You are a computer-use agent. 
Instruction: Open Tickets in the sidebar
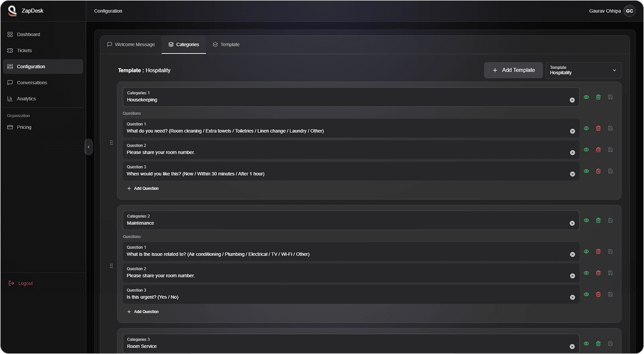pos(24,51)
